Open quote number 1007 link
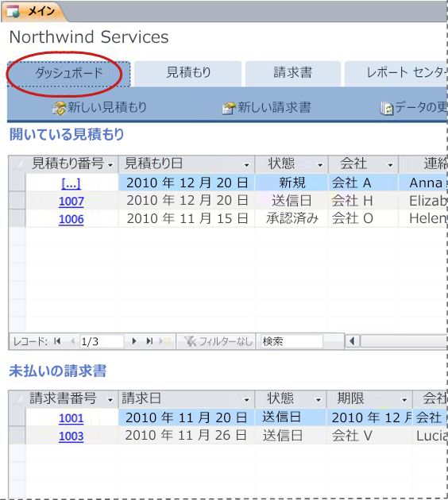This screenshot has width=448, height=500. click(x=71, y=202)
